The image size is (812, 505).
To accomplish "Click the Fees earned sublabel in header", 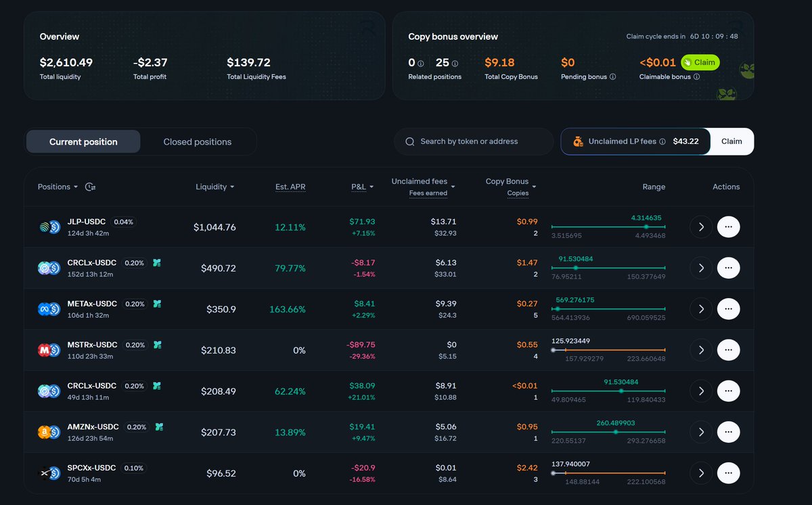I will point(428,193).
